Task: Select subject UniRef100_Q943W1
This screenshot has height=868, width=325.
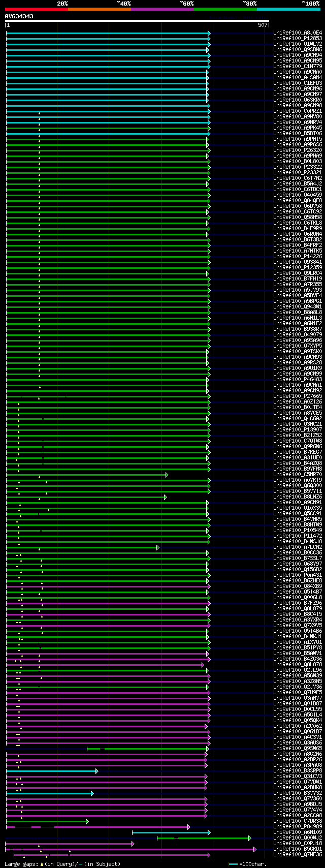Action: pyautogui.click(x=298, y=306)
